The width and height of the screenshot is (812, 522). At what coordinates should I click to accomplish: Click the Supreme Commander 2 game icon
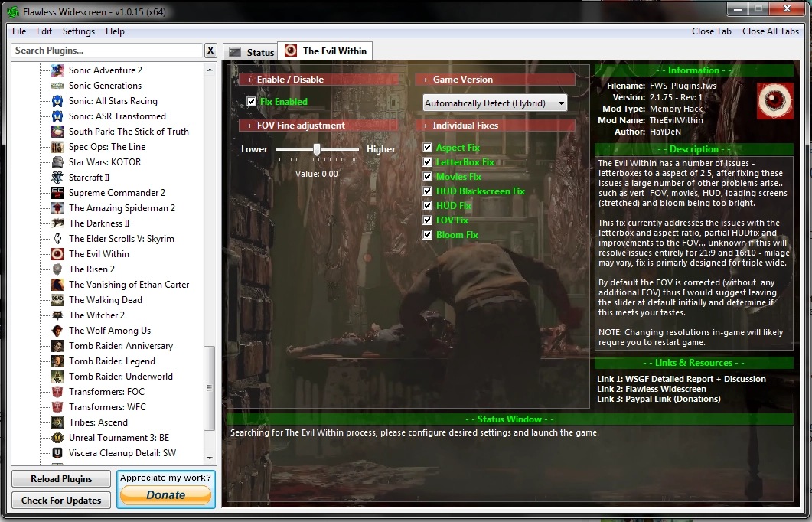coord(57,193)
